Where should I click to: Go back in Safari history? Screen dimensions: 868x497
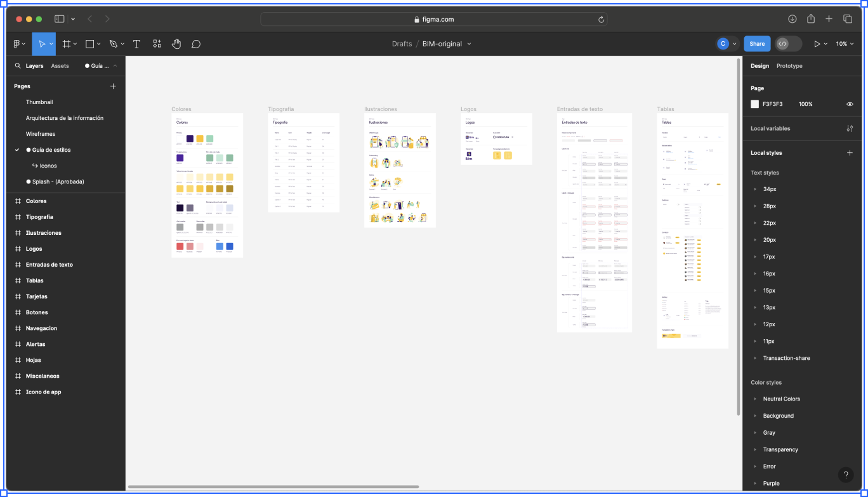89,19
